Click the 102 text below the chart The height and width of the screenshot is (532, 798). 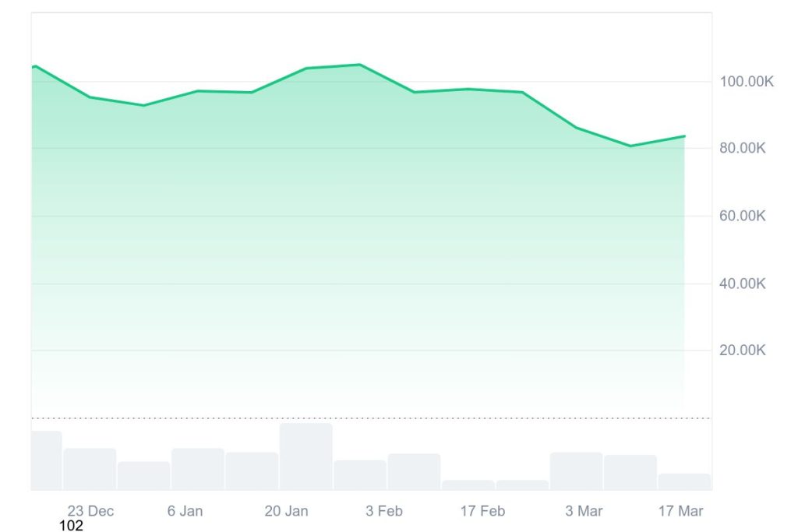click(x=71, y=526)
